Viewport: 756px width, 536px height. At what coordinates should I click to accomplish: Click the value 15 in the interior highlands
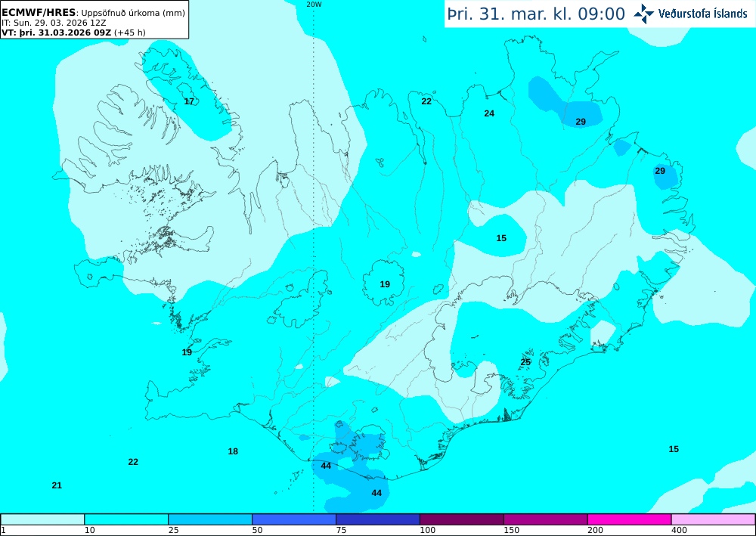coord(501,238)
